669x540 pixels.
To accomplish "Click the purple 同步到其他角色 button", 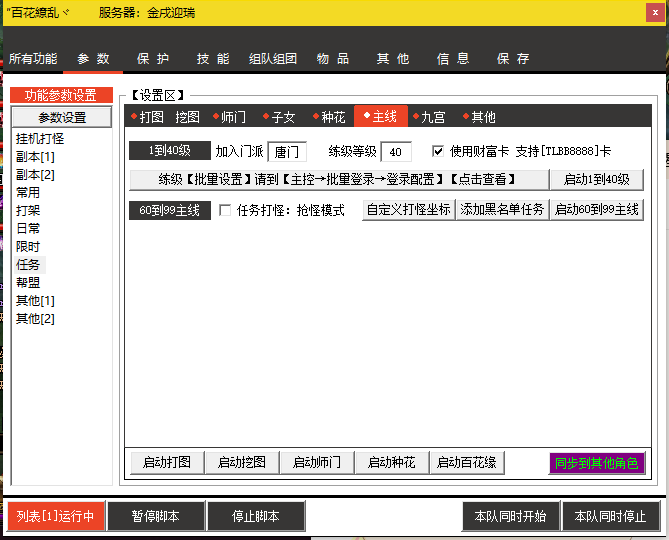I will (597, 463).
